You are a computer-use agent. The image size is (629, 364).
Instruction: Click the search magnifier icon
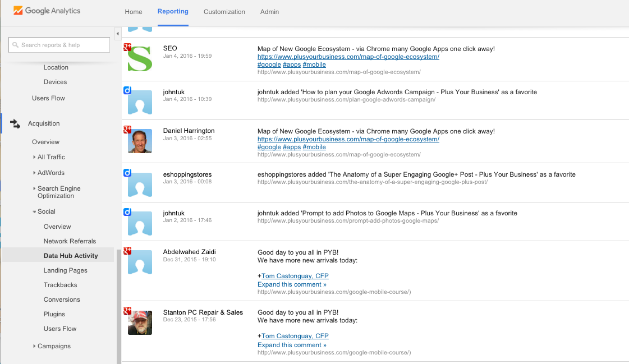point(15,45)
